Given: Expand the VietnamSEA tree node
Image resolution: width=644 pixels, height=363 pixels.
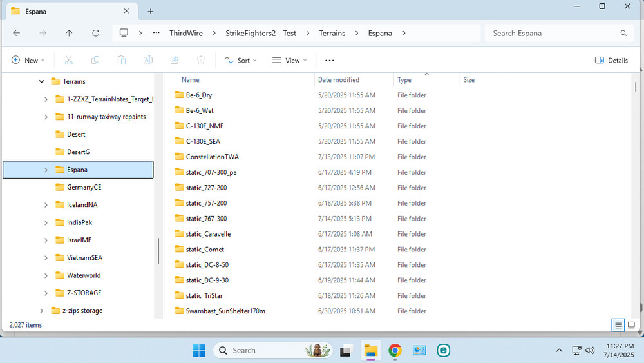Looking at the screenshot, I should click(x=46, y=258).
